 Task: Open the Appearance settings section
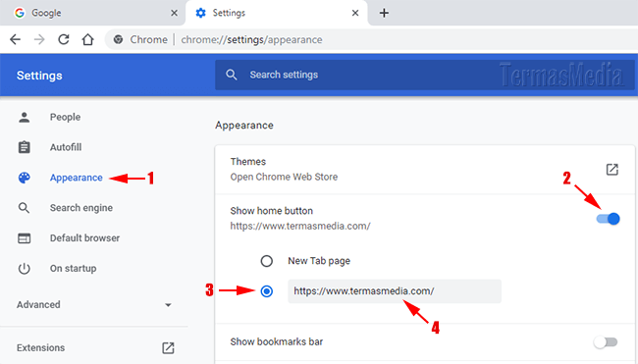click(x=77, y=178)
